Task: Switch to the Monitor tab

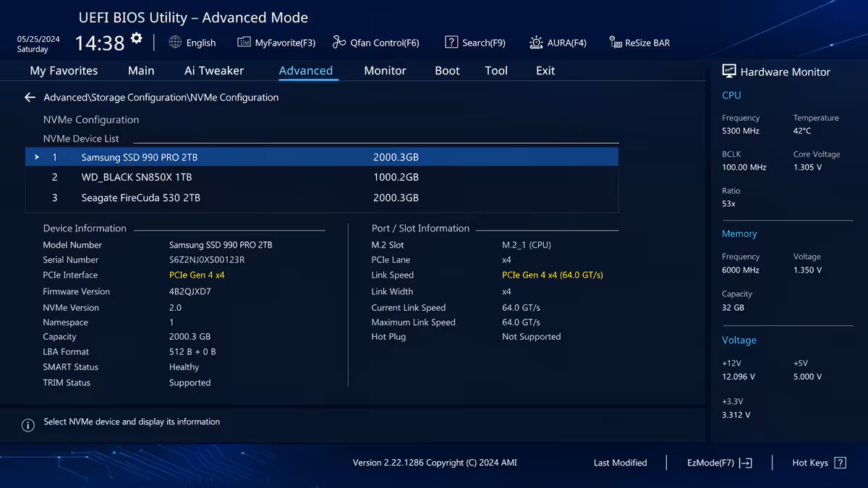Action: coord(385,70)
